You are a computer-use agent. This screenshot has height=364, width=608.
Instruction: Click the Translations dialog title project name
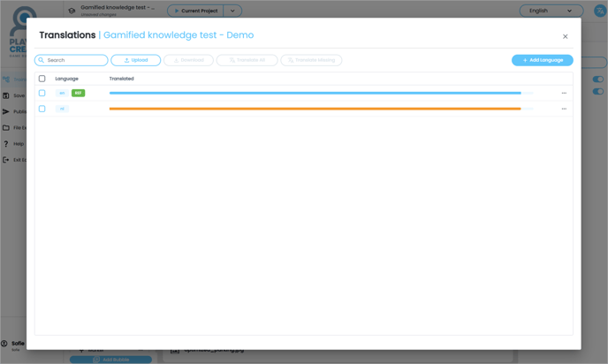(x=179, y=34)
